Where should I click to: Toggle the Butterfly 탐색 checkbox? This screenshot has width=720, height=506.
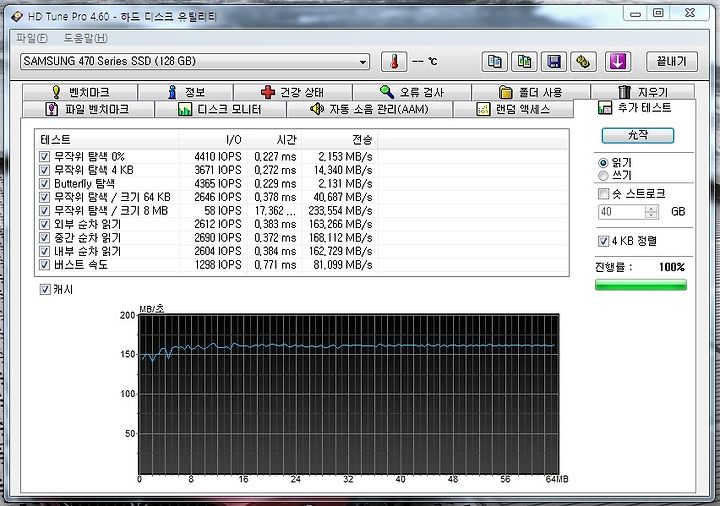coord(44,184)
